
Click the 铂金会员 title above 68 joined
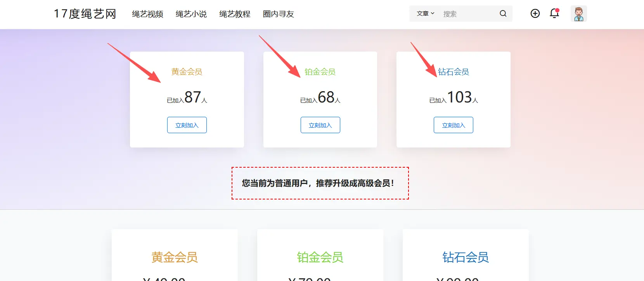(320, 72)
